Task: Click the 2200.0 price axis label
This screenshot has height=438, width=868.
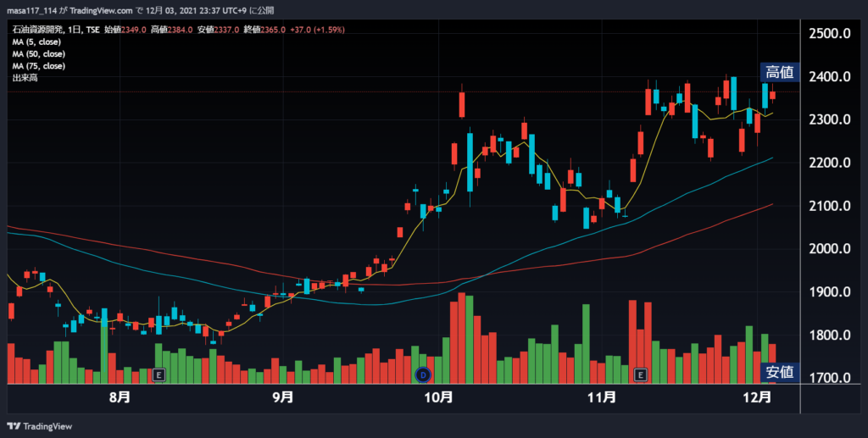Action: pos(829,164)
